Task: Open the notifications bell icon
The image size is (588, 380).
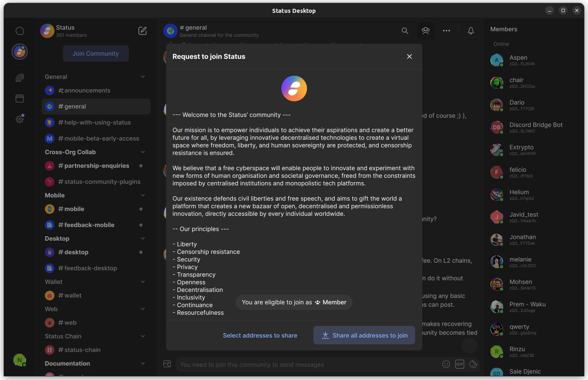Action: point(471,31)
